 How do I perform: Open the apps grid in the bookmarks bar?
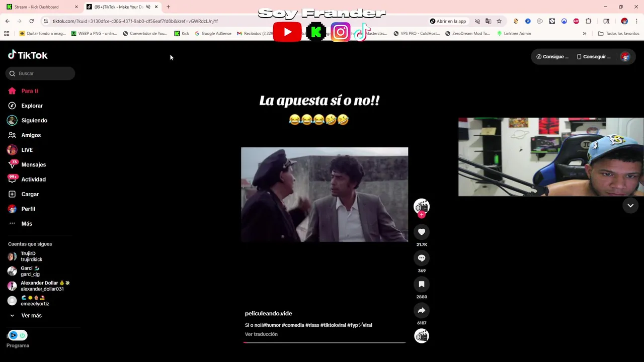pyautogui.click(x=7, y=34)
